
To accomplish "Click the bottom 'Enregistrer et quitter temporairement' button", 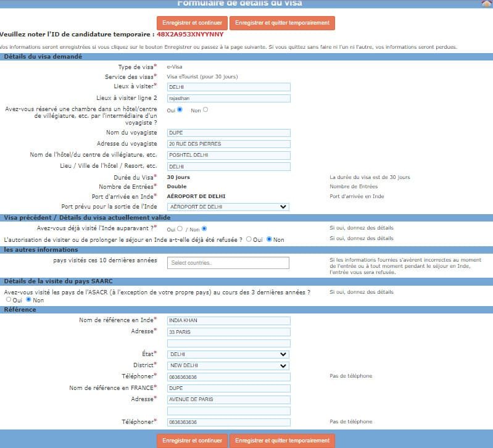I will coord(282,441).
